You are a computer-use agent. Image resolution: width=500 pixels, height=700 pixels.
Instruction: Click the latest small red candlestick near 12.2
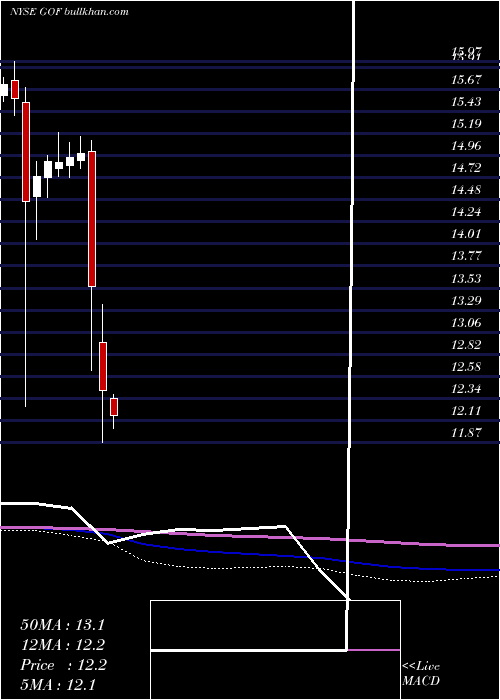point(114,407)
